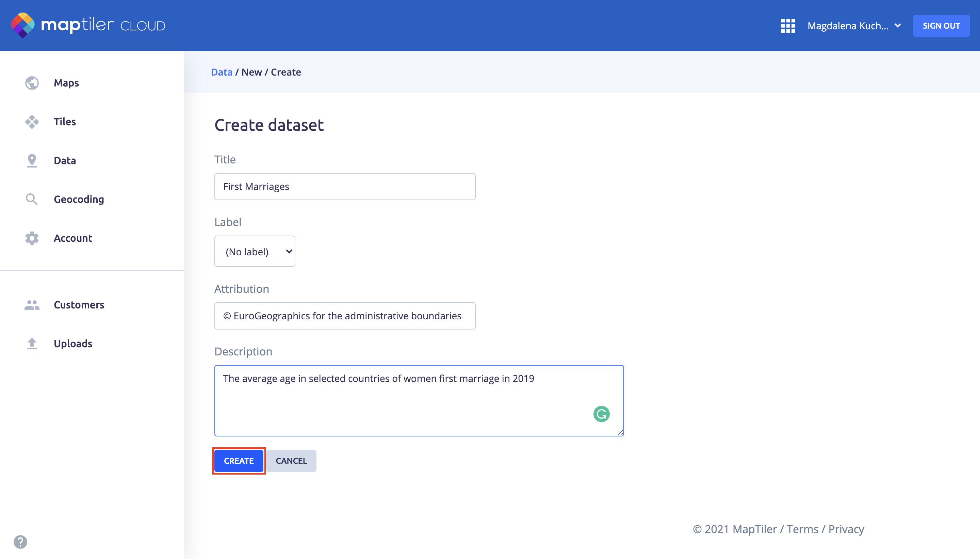Click the MapTiler Cloud logo
The height and width of the screenshot is (559, 980).
(88, 25)
